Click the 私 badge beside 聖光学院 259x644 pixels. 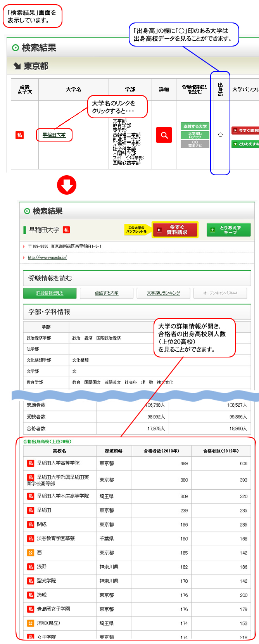(31, 581)
